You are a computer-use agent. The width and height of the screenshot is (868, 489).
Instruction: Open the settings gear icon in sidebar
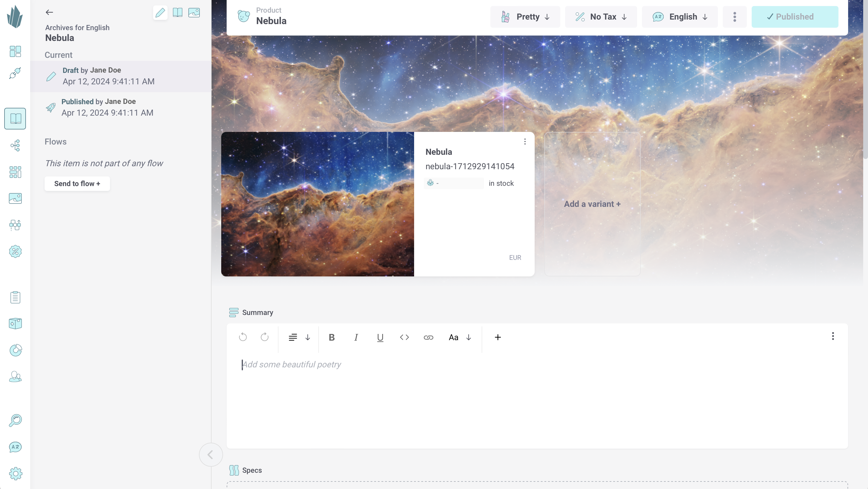(x=15, y=474)
